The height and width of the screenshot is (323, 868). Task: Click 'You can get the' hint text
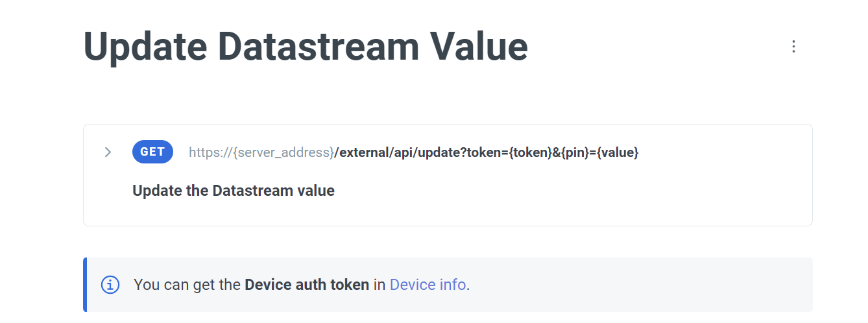(187, 285)
